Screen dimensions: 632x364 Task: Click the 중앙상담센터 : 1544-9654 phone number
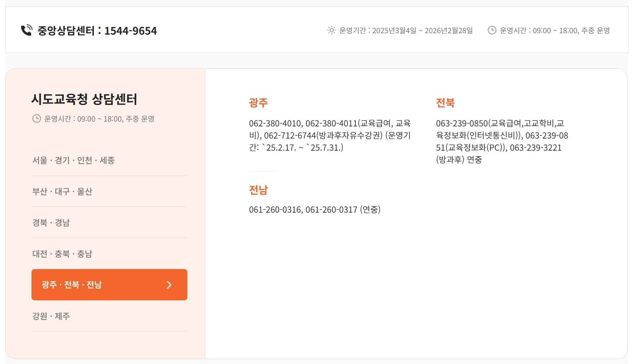click(97, 31)
